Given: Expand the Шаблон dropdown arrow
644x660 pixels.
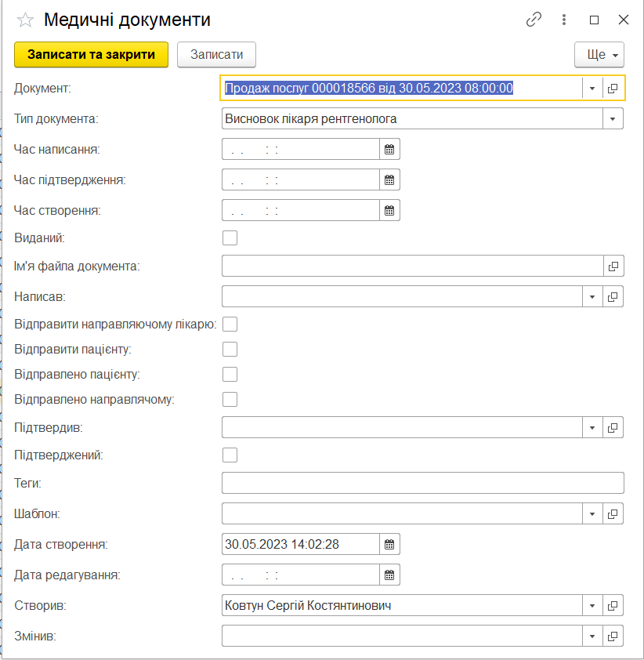Looking at the screenshot, I should [592, 514].
